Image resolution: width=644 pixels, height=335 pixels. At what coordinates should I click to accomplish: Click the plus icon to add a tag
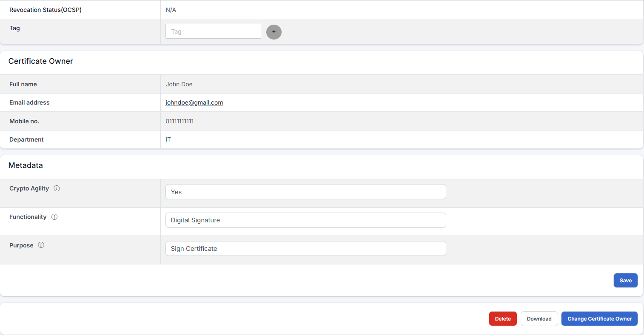coord(274,32)
